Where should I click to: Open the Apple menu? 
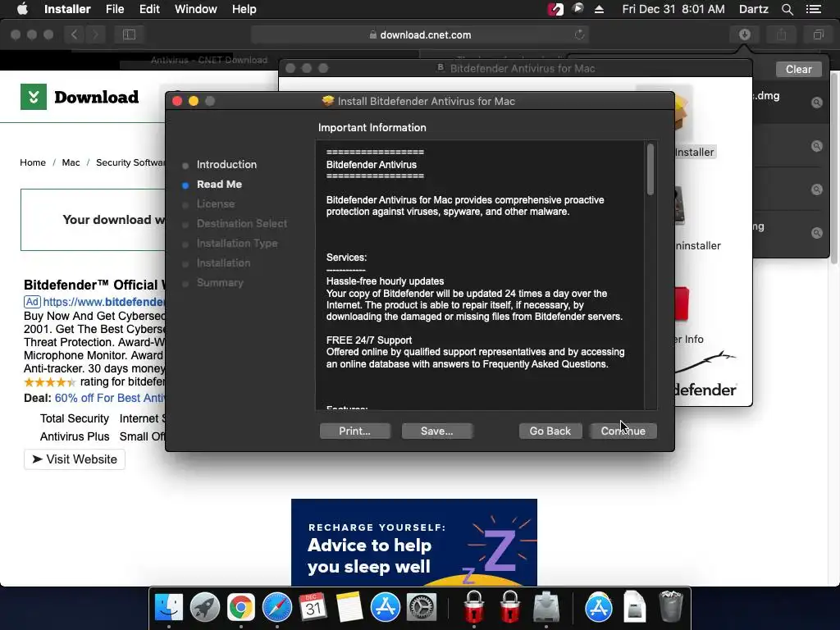(22, 9)
